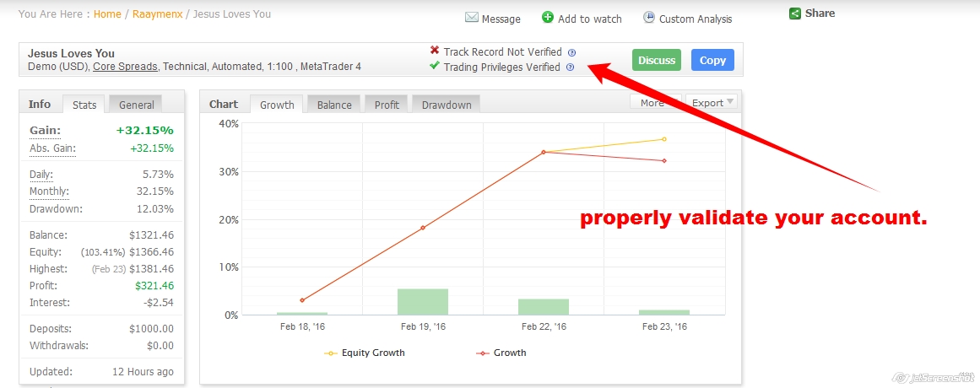Image resolution: width=980 pixels, height=388 pixels.
Task: Click the Feb 19, '16 green bar
Action: coord(423,302)
